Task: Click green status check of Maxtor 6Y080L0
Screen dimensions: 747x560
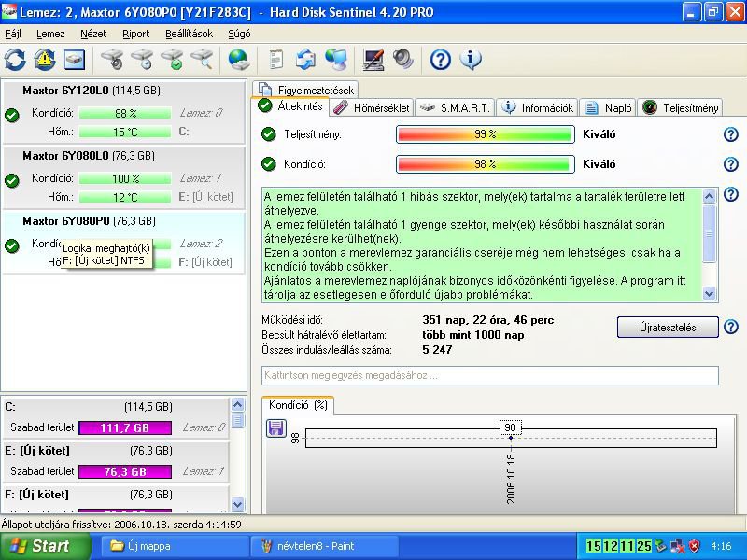Action: pos(12,180)
